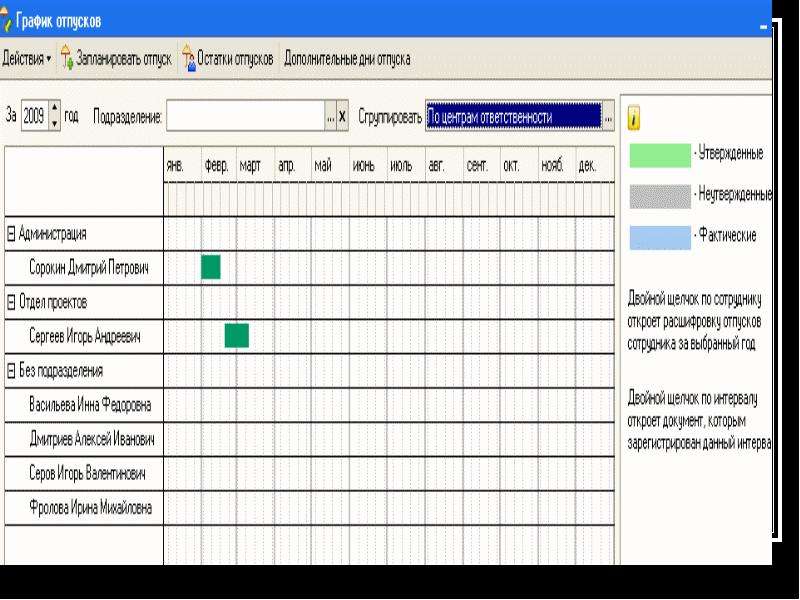
Task: Click the yellow info icon
Action: pos(633,118)
